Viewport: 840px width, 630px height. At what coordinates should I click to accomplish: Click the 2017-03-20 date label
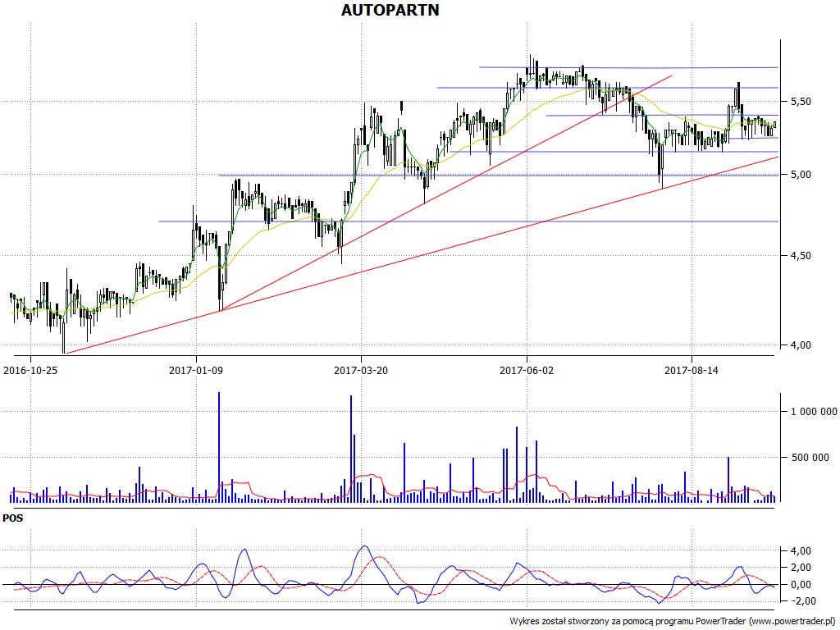pyautogui.click(x=361, y=370)
